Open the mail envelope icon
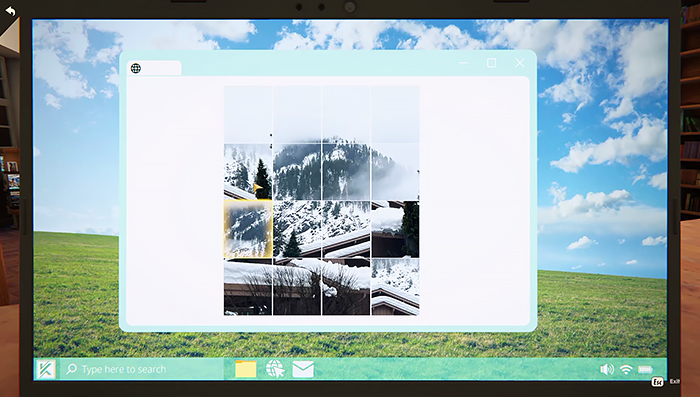700x397 pixels. coord(303,369)
